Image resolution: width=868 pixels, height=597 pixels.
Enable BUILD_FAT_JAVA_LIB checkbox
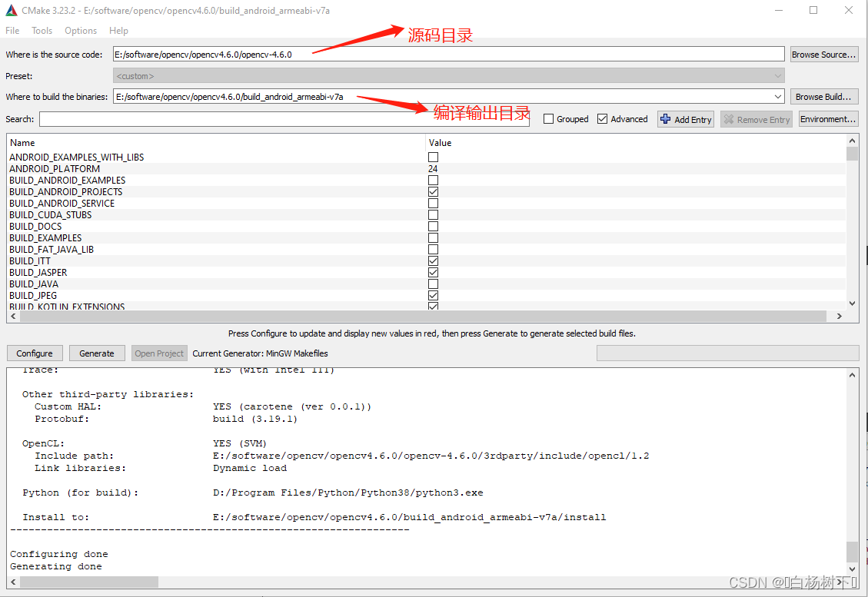pos(433,250)
